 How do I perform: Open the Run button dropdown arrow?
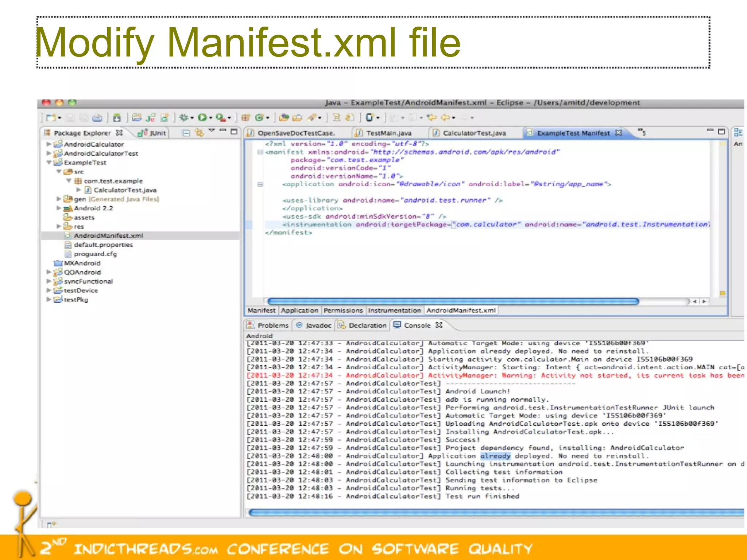210,118
